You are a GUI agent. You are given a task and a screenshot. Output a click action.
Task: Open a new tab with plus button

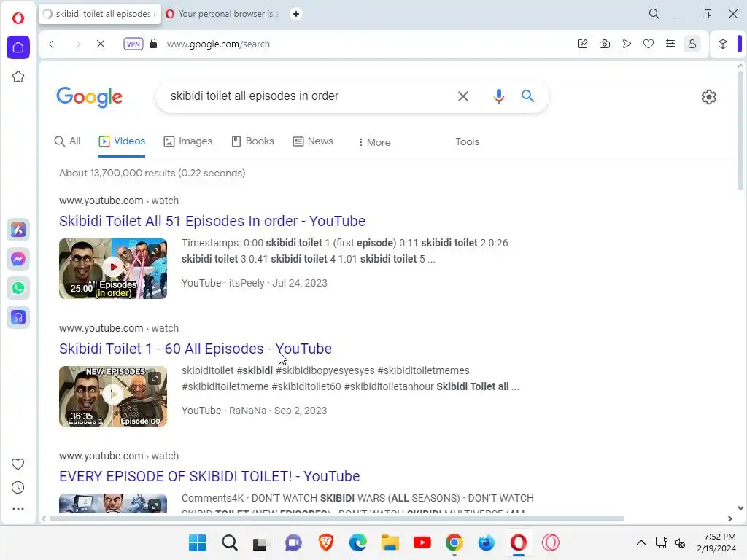click(296, 14)
